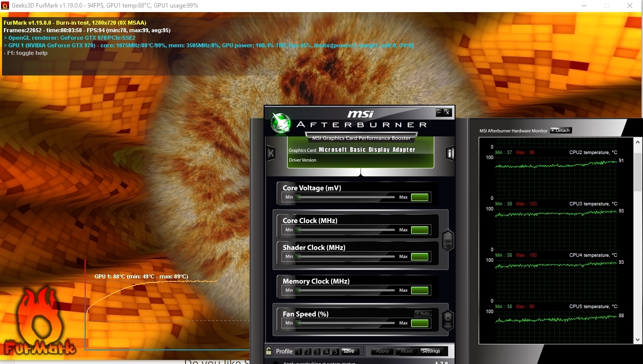This screenshot has height=364, width=643.
Task: Click the 'CPU2 temperature, °C' label
Action: (593, 152)
